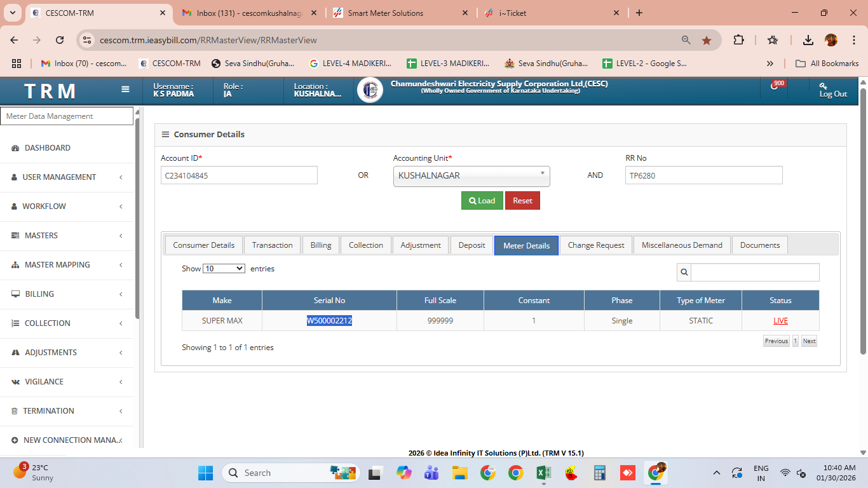
Task: Show more bookmarks with the overflow chevron
Action: click(770, 64)
